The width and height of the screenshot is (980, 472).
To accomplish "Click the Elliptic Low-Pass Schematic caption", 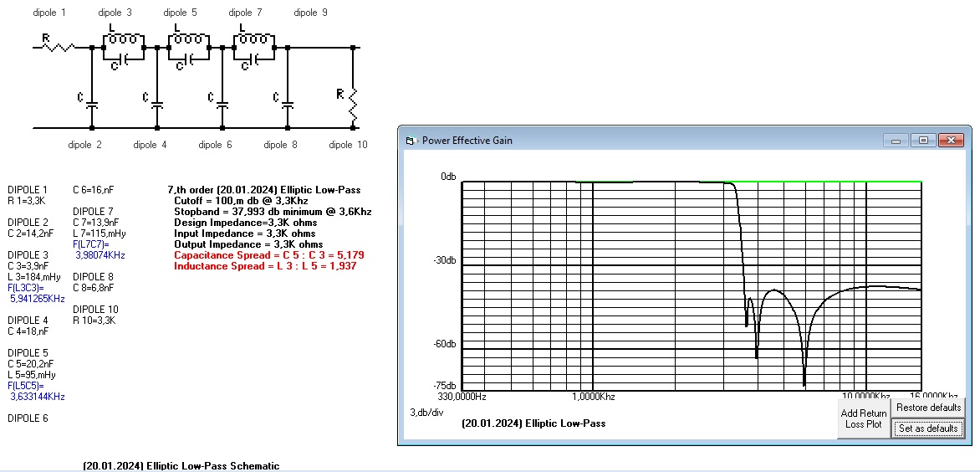I will coord(181,465).
